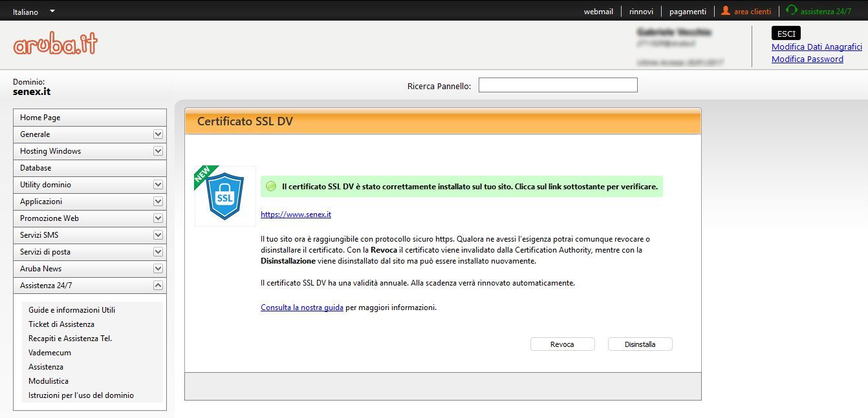Expand the Hosting Windows section arrow
868x418 pixels.
coord(158,151)
